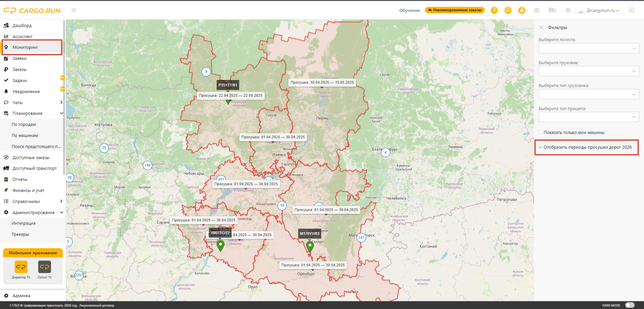
Task: Click the Уведомления bell icon
Action: (x=6, y=91)
